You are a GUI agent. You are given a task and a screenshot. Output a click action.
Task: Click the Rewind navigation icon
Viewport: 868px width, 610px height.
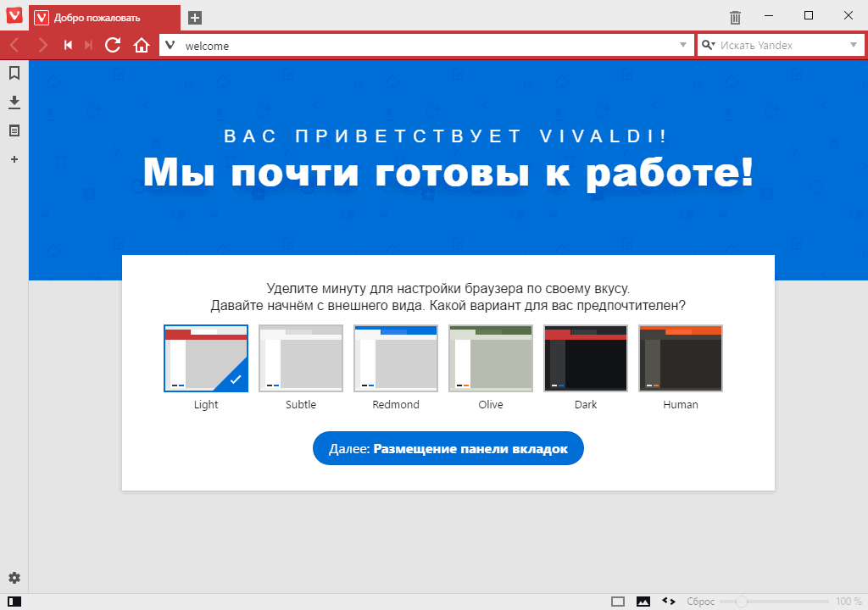(68, 45)
